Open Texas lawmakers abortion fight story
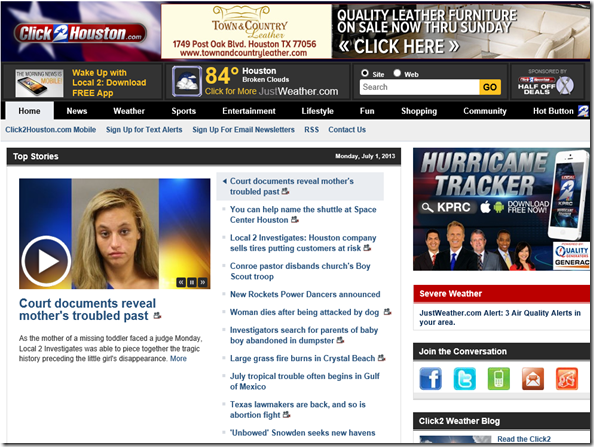This screenshot has width=594, height=447. 298,409
